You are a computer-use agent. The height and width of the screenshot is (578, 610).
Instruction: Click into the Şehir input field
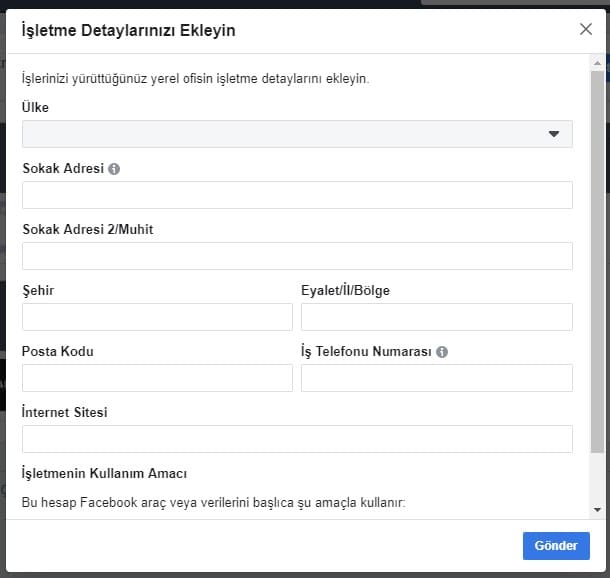click(x=157, y=317)
